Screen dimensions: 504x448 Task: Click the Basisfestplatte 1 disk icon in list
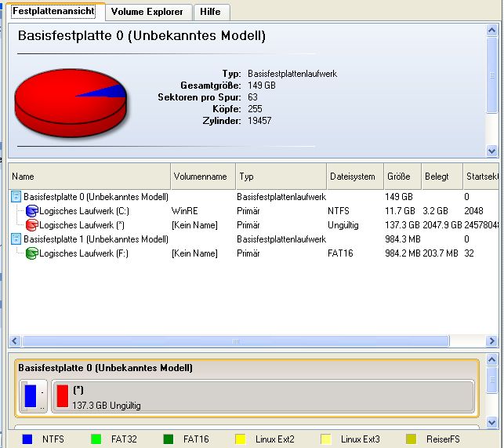(x=16, y=239)
